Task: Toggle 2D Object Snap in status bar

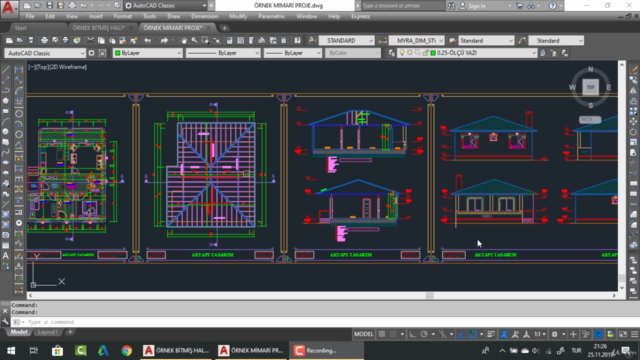Action: [473, 334]
